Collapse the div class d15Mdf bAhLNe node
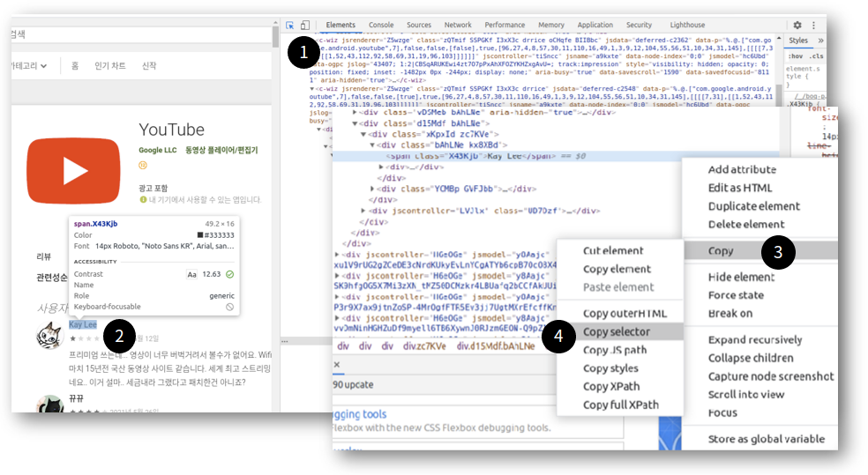Viewport: 868px width, 475px height. click(355, 123)
